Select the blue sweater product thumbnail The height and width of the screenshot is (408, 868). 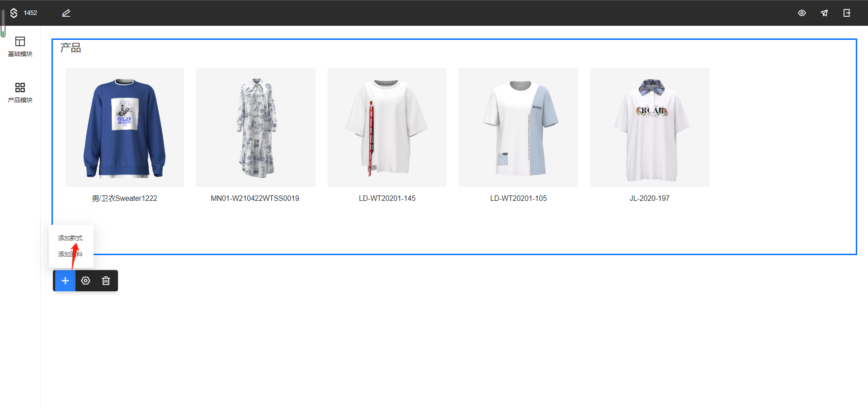124,127
